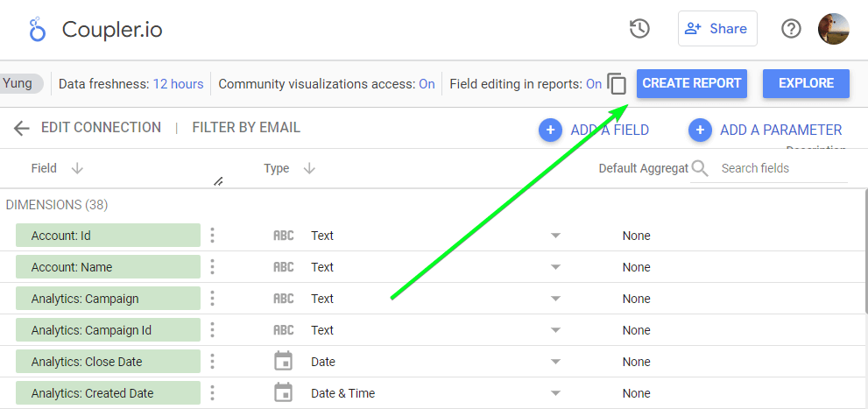The width and height of the screenshot is (868, 409).
Task: Click EDIT CONNECTION
Action: coord(101,127)
